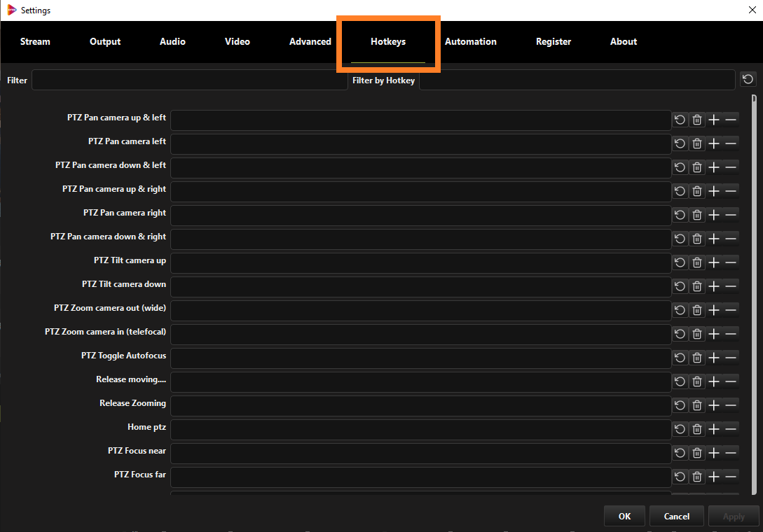Click the PTZ Pan camera up & left hotkey field
Viewport: 763px width, 532px height.
point(421,120)
